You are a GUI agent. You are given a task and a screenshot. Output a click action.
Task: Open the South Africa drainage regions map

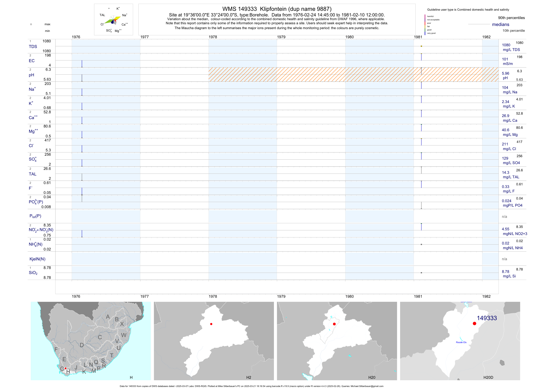tap(91, 341)
